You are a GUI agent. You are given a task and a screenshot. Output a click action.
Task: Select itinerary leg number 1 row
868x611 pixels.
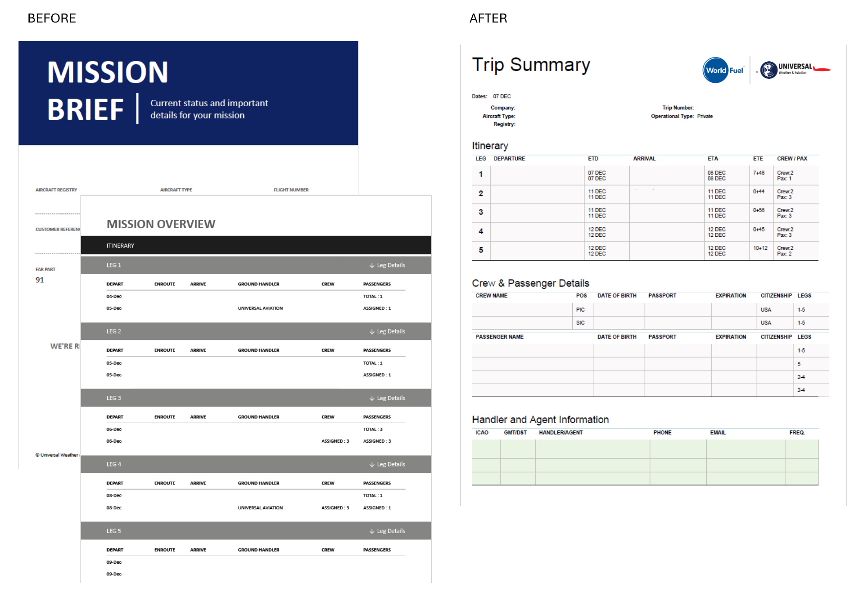(645, 176)
